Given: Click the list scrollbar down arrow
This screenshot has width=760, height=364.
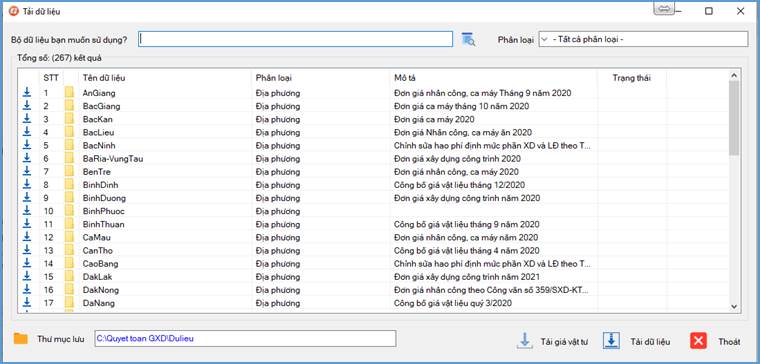Looking at the screenshot, I should [x=733, y=306].
